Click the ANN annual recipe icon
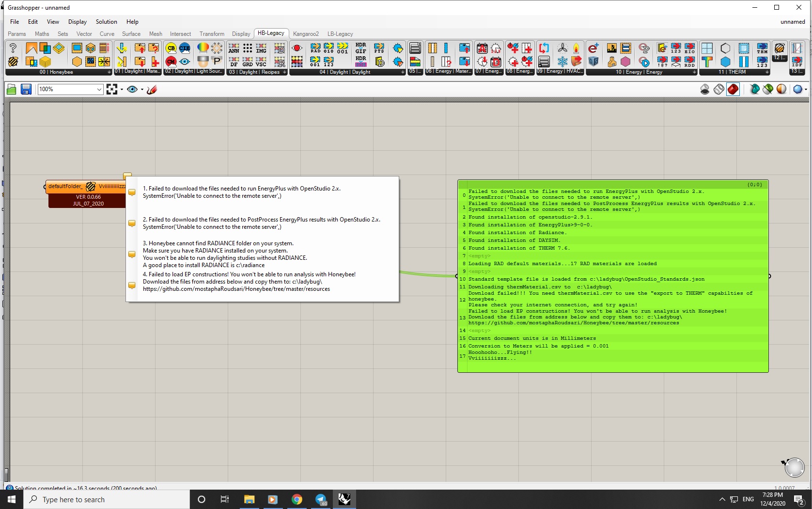Viewport: 812px width, 509px height. pyautogui.click(x=234, y=48)
